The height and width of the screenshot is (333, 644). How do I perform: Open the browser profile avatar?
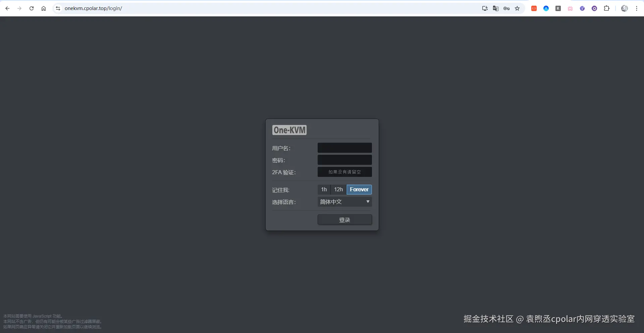(x=625, y=8)
